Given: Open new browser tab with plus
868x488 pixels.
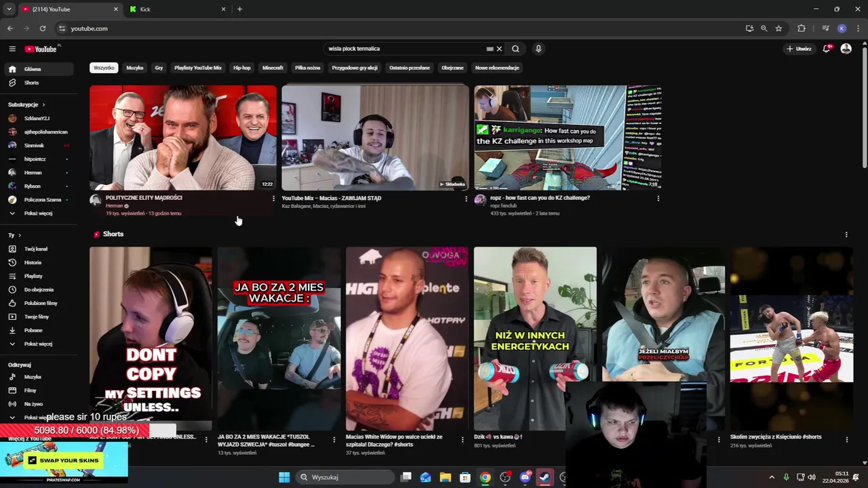Looking at the screenshot, I should pyautogui.click(x=239, y=9).
